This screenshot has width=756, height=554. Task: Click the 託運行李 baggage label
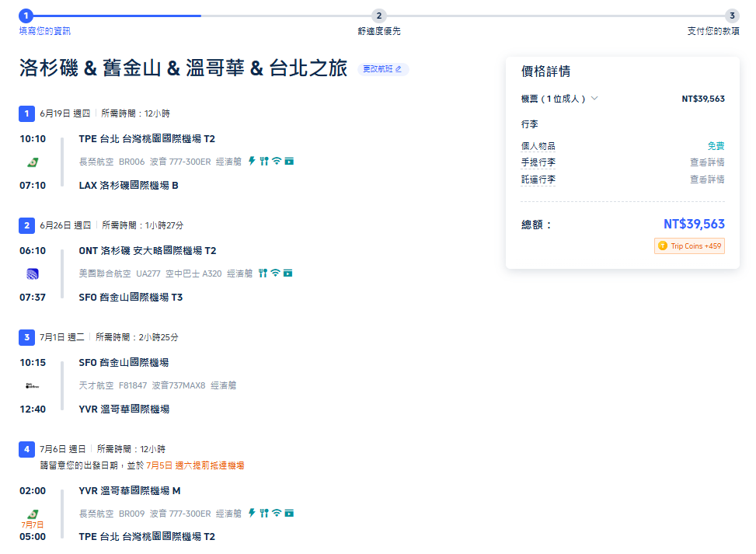pyautogui.click(x=538, y=179)
